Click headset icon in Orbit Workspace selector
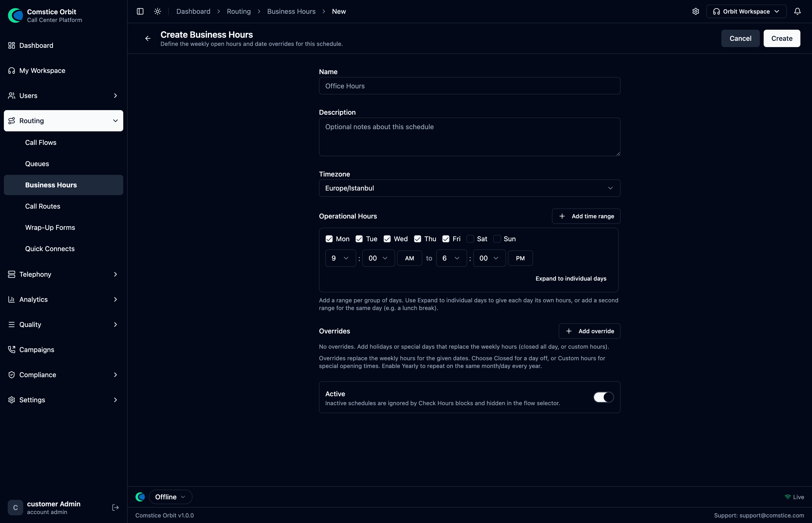812x523 pixels. (717, 11)
